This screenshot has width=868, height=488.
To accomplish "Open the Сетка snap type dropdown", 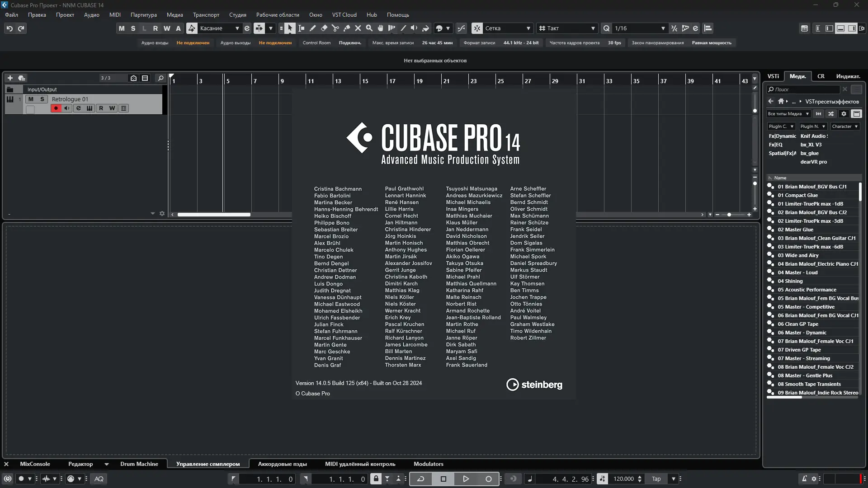I will (528, 28).
